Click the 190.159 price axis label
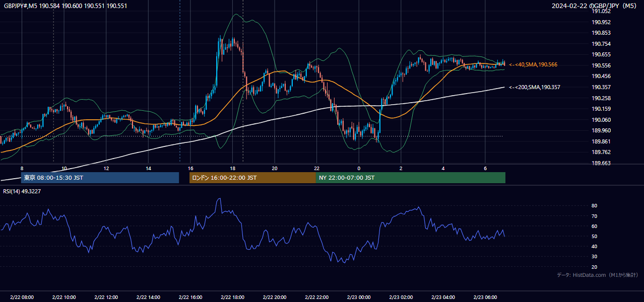Viewport: 644px width, 302px height. pos(601,109)
